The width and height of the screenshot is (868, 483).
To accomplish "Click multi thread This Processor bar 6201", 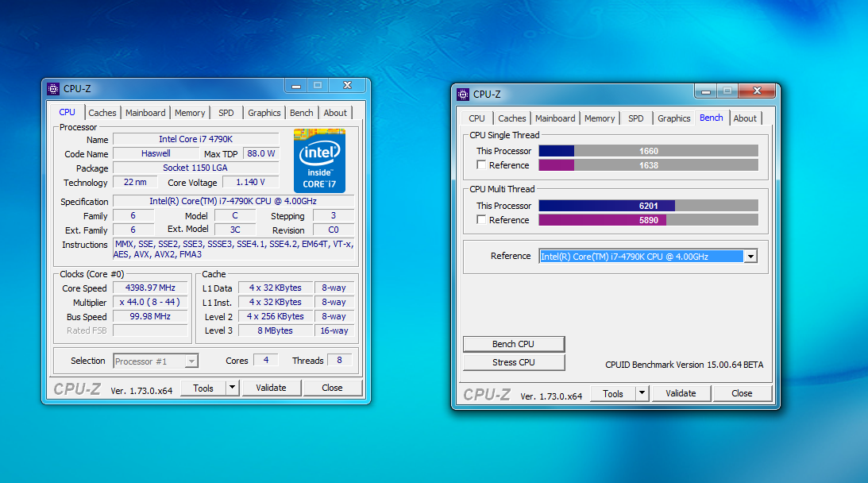I will point(648,206).
